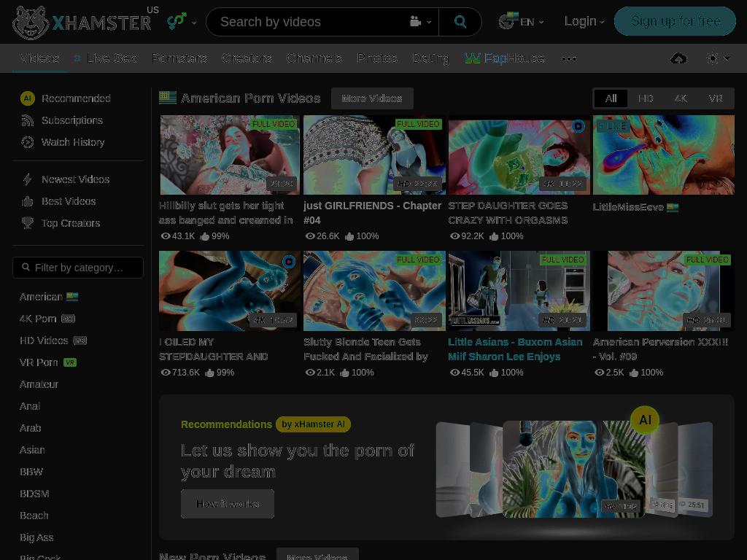Open the FapHouse link
Image resolution: width=747 pixels, height=560 pixels.
505,58
